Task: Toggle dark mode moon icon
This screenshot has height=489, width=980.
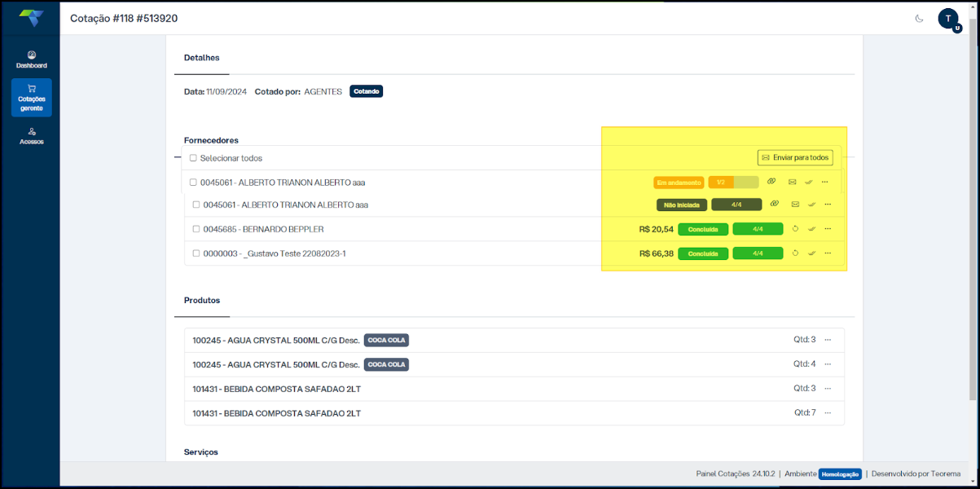Action: click(919, 18)
